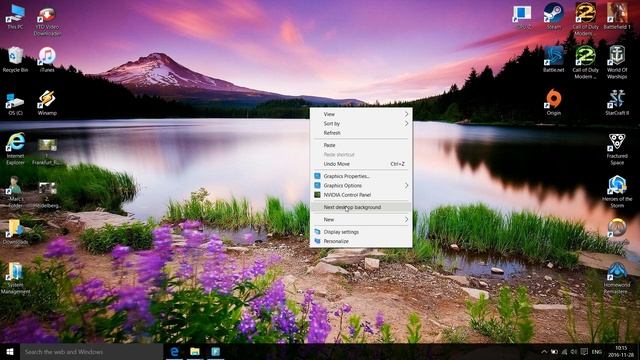Expand the New submenu
The width and height of the screenshot is (640, 360).
click(x=361, y=219)
